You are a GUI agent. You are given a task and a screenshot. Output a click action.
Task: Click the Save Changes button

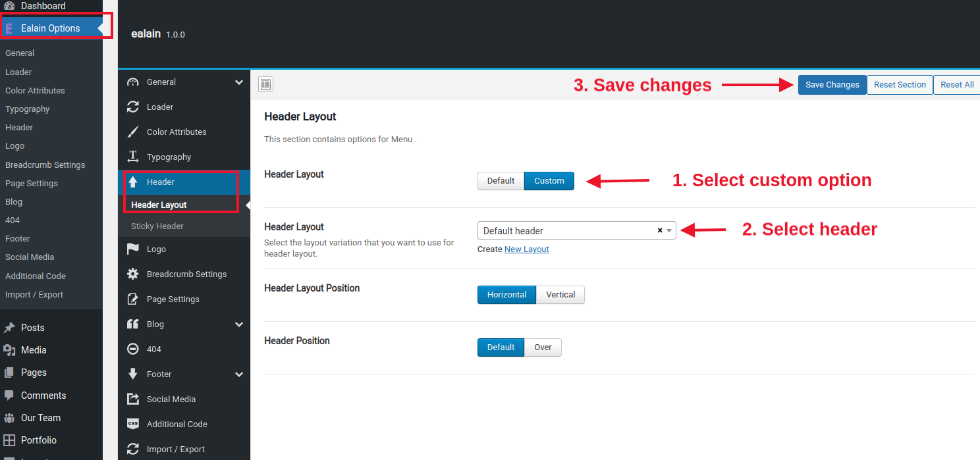coord(832,84)
